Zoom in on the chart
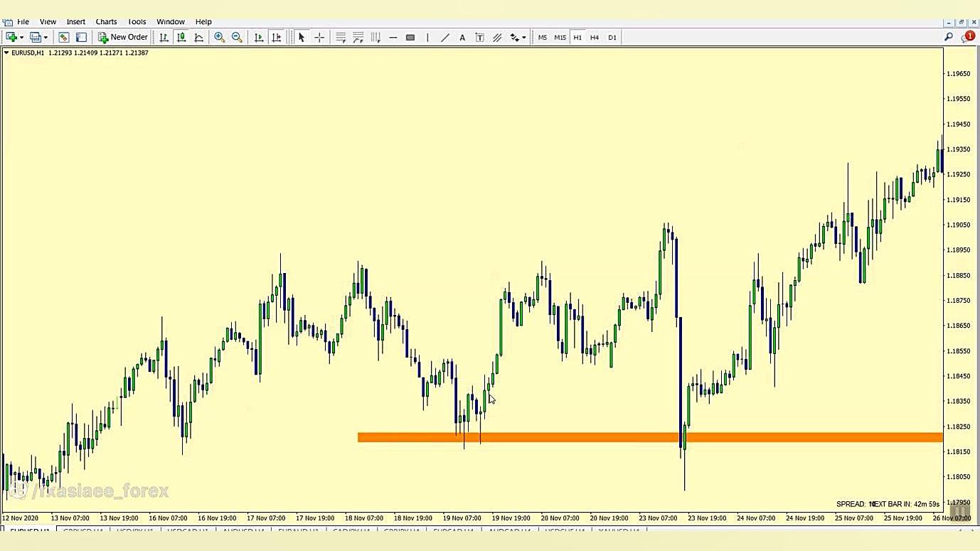Image resolution: width=980 pixels, height=551 pixels. coord(220,37)
